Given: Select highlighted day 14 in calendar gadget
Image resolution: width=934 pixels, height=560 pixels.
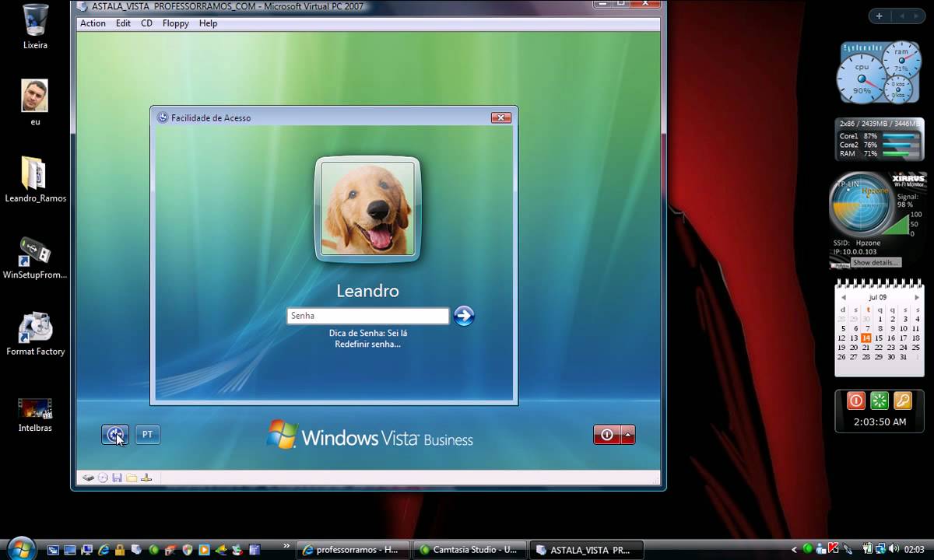Looking at the screenshot, I should coord(866,338).
